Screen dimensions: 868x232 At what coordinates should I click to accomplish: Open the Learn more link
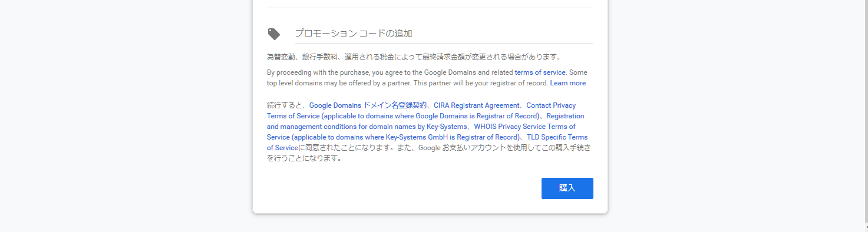coord(567,83)
